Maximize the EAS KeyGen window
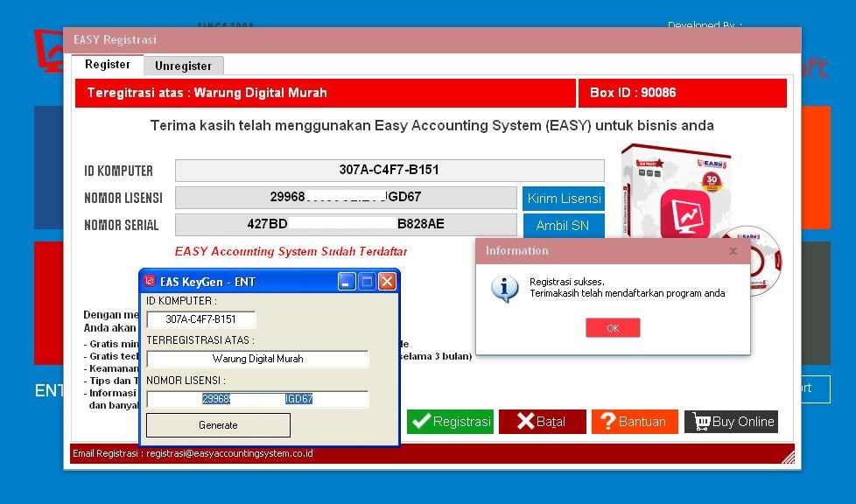The image size is (856, 504). click(367, 282)
